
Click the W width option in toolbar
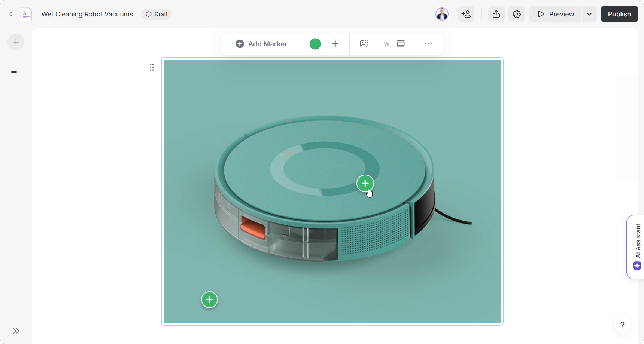pyautogui.click(x=386, y=44)
